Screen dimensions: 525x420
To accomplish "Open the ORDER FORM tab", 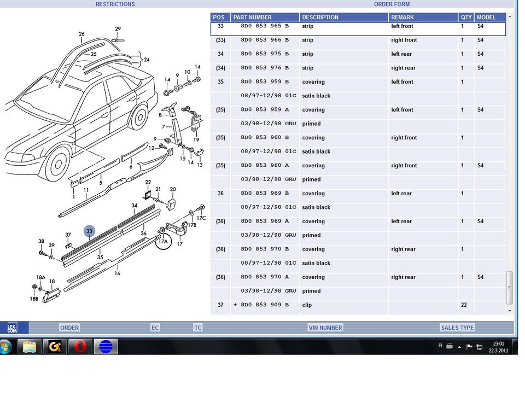I will [392, 4].
